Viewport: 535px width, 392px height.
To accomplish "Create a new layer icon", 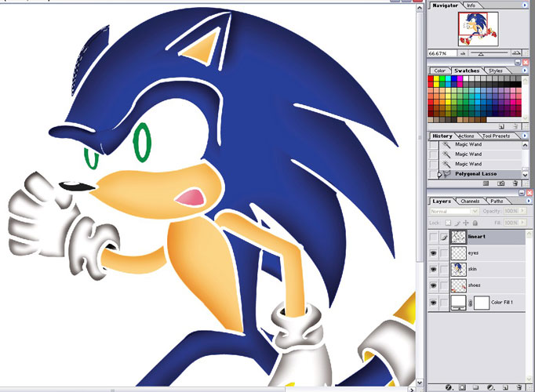I will click(x=505, y=387).
